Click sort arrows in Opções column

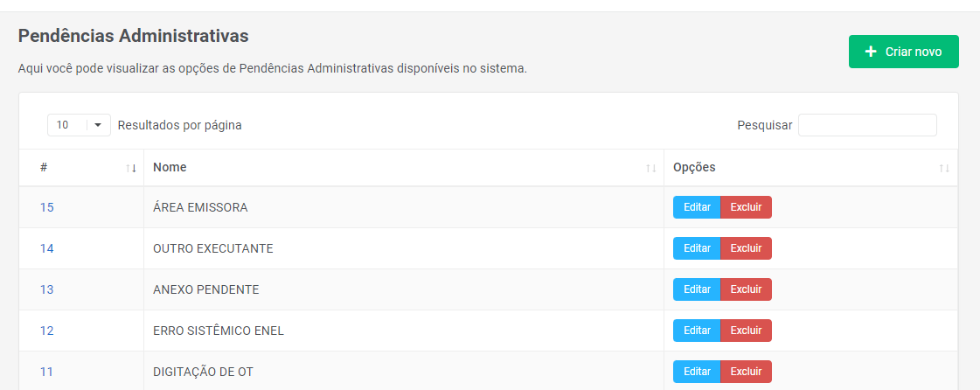(x=943, y=168)
